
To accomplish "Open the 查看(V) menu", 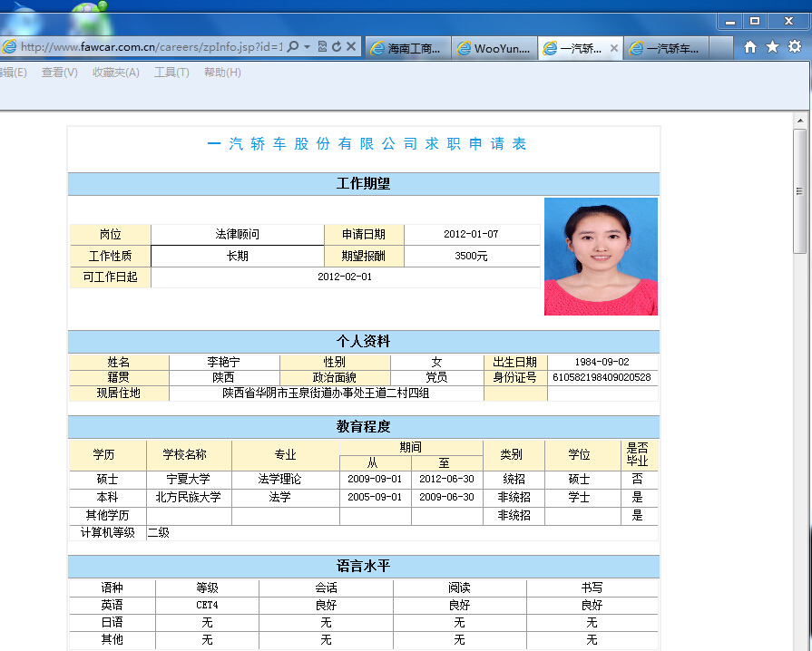I will [60, 73].
